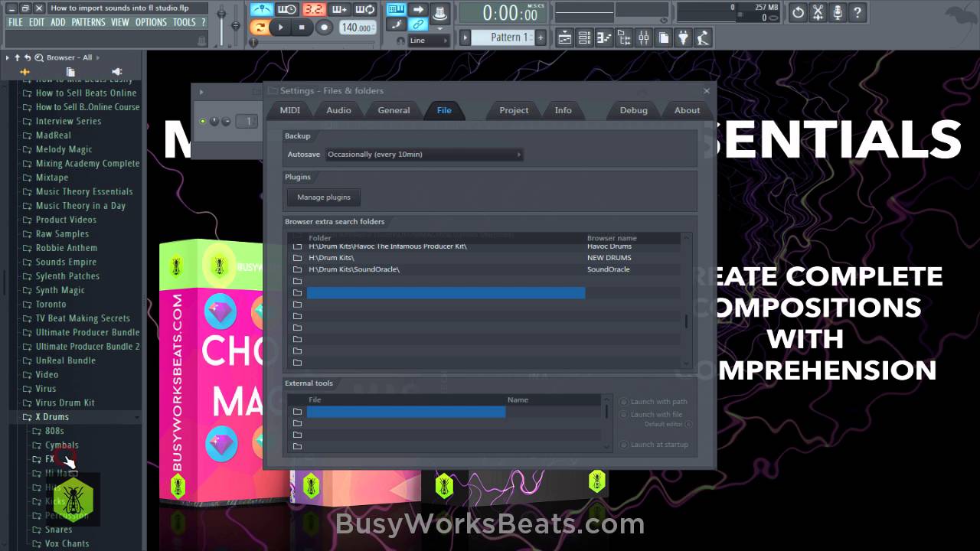Click the tempo 140.000 field
980x551 pixels.
tap(357, 28)
